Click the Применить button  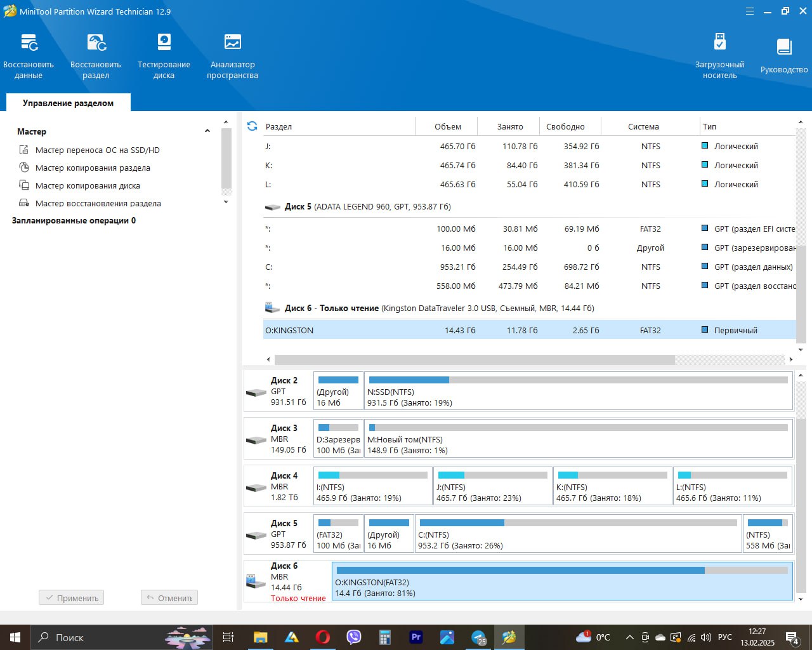pyautogui.click(x=71, y=598)
